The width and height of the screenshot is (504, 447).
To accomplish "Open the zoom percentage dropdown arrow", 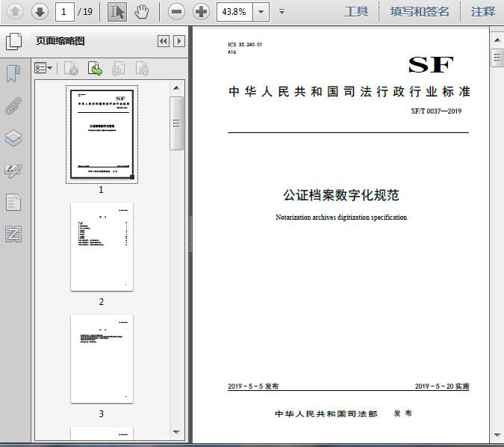I will [261, 12].
